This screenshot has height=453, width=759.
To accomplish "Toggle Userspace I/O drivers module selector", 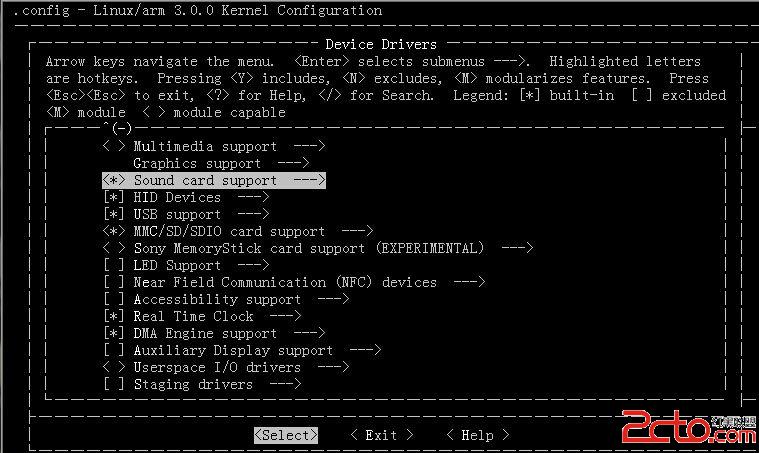I will point(114,367).
